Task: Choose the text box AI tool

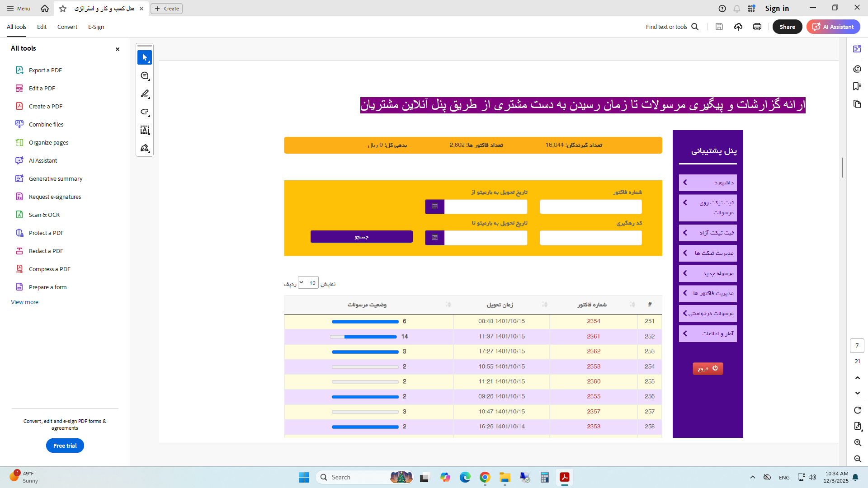Action: pos(145,130)
